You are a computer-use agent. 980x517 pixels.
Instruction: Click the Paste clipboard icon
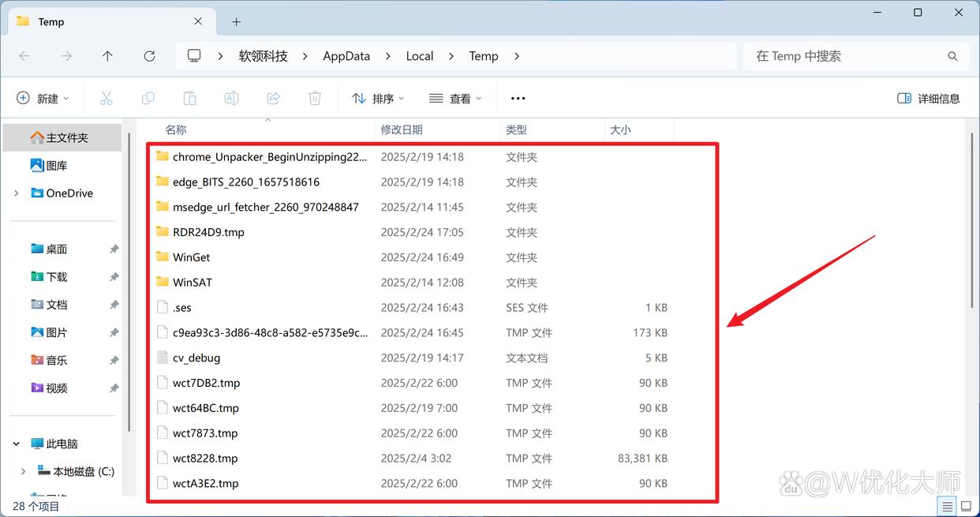(x=189, y=99)
